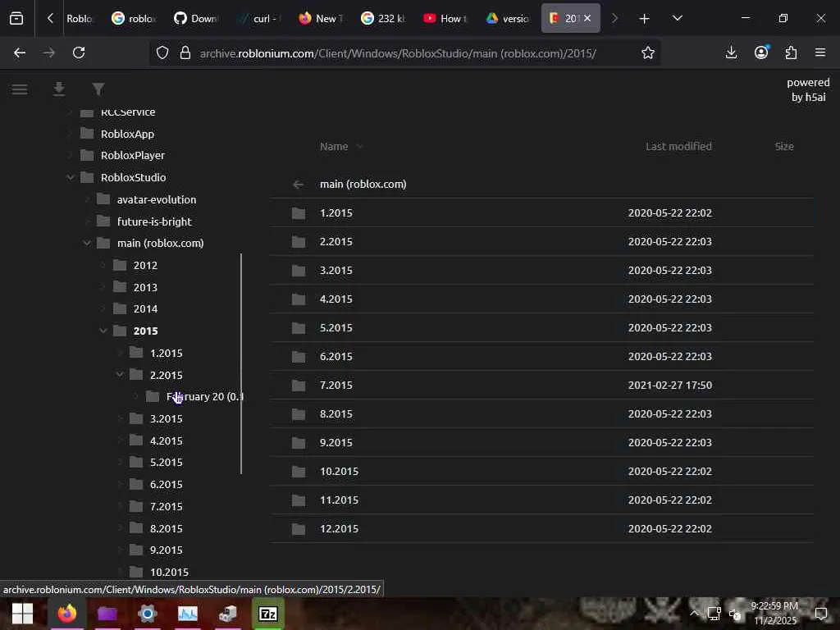List all tabs dropdown arrow
Image resolution: width=840 pixels, height=630 pixels.
(677, 19)
